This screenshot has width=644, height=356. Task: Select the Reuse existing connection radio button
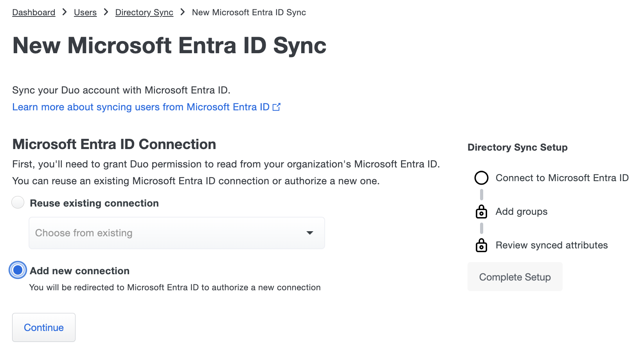[x=18, y=202]
